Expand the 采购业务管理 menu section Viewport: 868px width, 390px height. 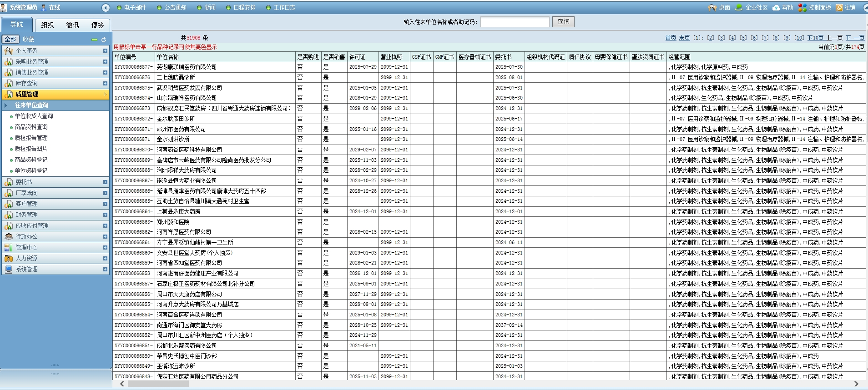pos(105,62)
